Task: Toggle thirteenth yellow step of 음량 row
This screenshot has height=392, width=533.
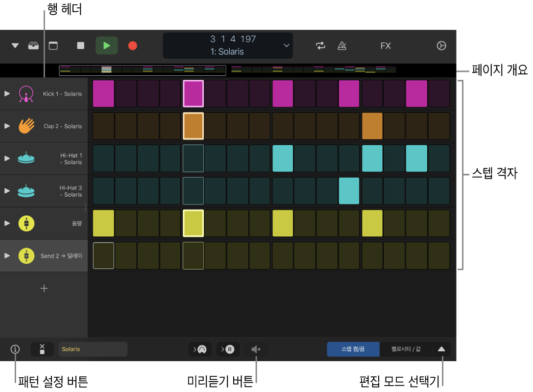Action: click(372, 223)
